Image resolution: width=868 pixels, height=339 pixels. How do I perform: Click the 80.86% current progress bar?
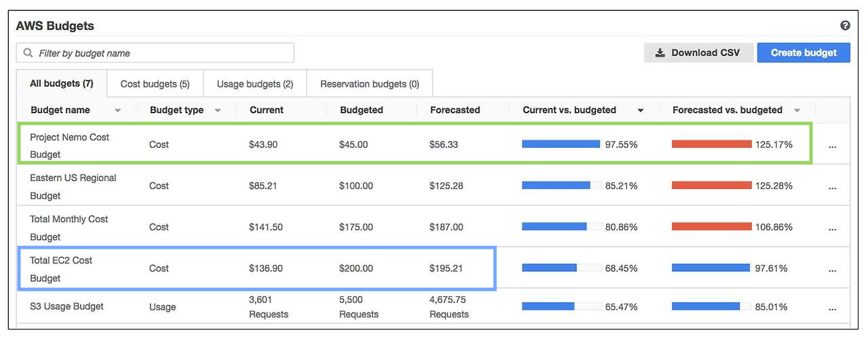(x=561, y=226)
